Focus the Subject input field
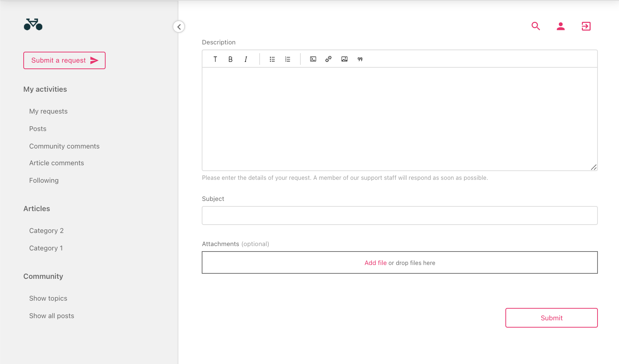This screenshot has width=619, height=364. pyautogui.click(x=399, y=215)
